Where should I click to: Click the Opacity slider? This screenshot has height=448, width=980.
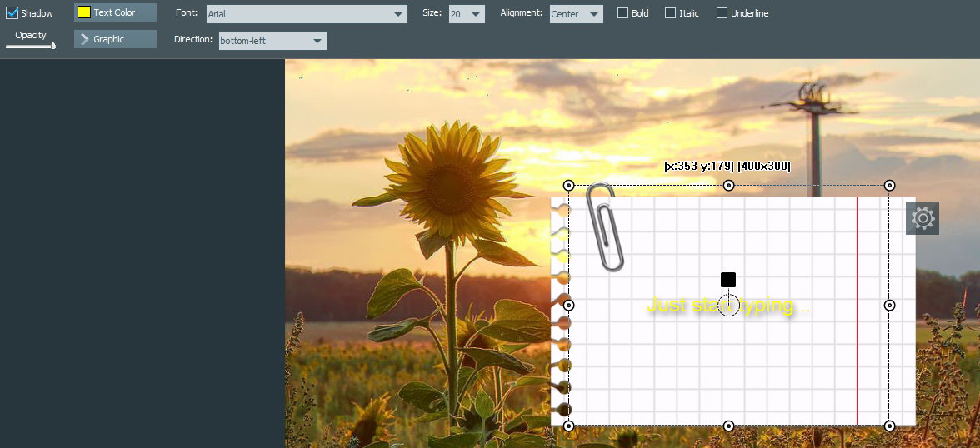tap(31, 46)
